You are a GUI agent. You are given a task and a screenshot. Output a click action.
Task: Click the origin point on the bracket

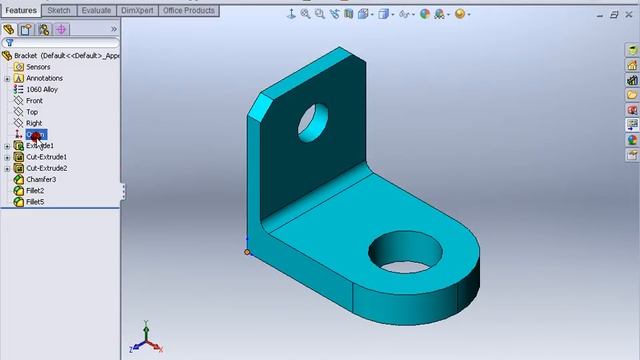coord(247,252)
